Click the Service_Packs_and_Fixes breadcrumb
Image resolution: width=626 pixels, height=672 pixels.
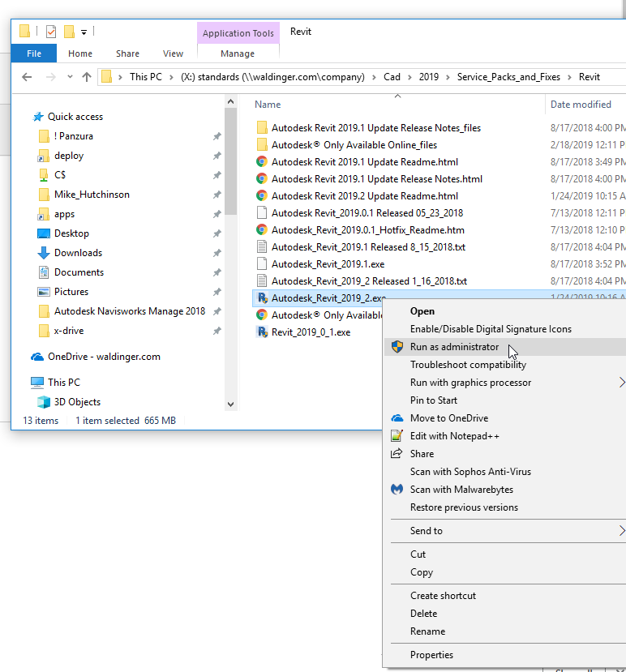click(x=508, y=77)
